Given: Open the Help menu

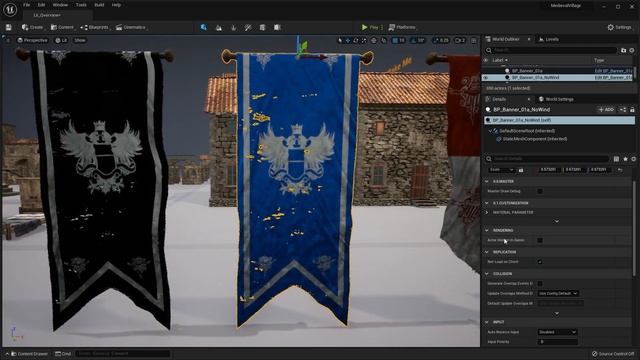Looking at the screenshot, I should tap(116, 5).
